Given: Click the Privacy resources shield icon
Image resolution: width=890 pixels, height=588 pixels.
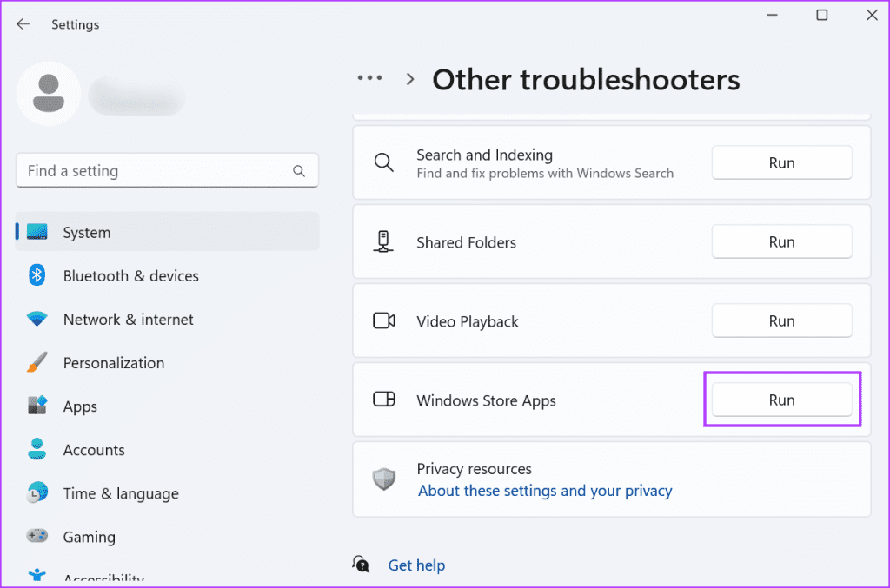Looking at the screenshot, I should click(383, 479).
